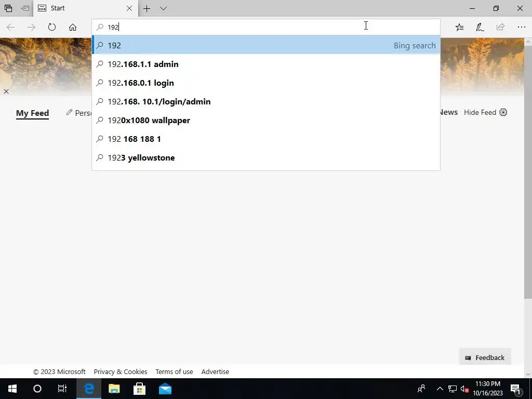Select the 192 Bing search suggestion
Image resolution: width=532 pixels, height=399 pixels.
tap(266, 46)
